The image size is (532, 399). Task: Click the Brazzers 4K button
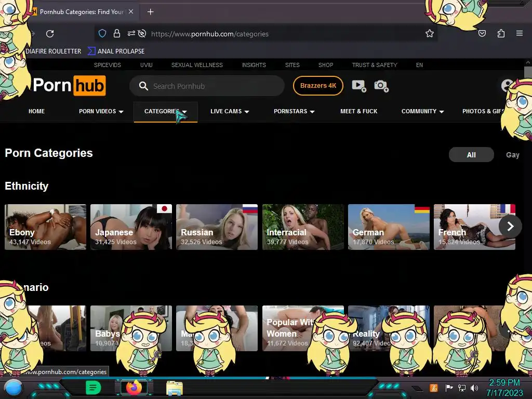point(318,86)
